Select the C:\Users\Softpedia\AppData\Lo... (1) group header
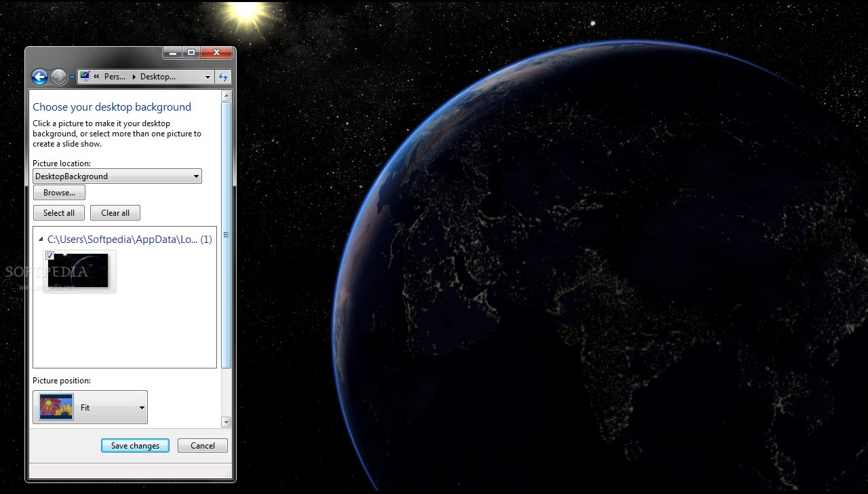 (x=130, y=239)
